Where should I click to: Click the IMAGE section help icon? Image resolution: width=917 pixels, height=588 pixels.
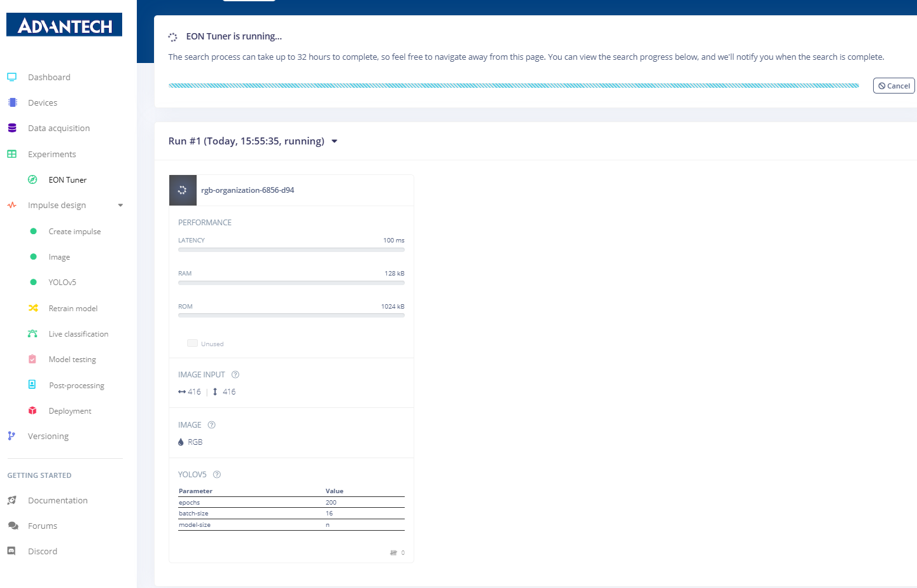coord(212,424)
